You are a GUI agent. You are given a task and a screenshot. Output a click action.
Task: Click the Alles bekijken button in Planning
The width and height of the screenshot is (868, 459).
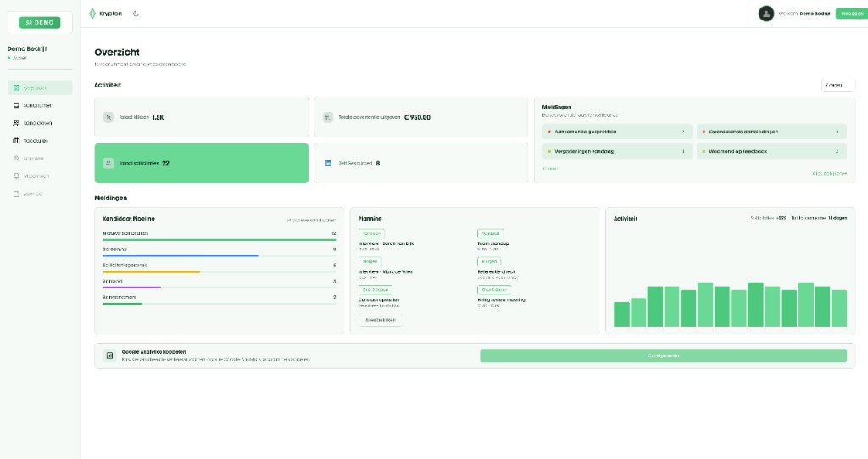coord(381,320)
